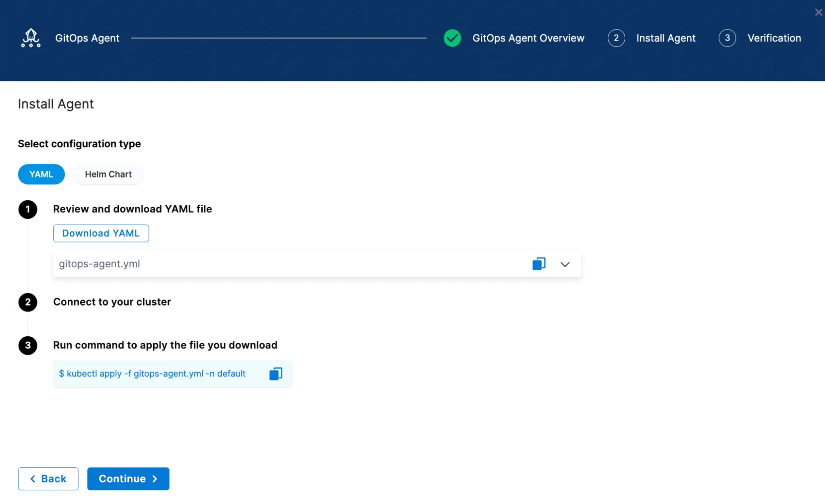
Task: Copy the gitops-agent.yml file contents
Action: tap(538, 264)
